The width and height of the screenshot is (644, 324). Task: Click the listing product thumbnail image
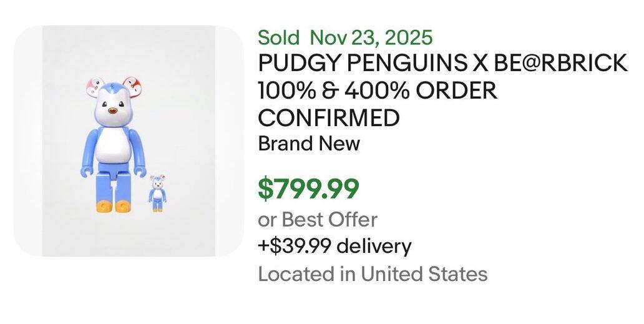click(x=128, y=140)
